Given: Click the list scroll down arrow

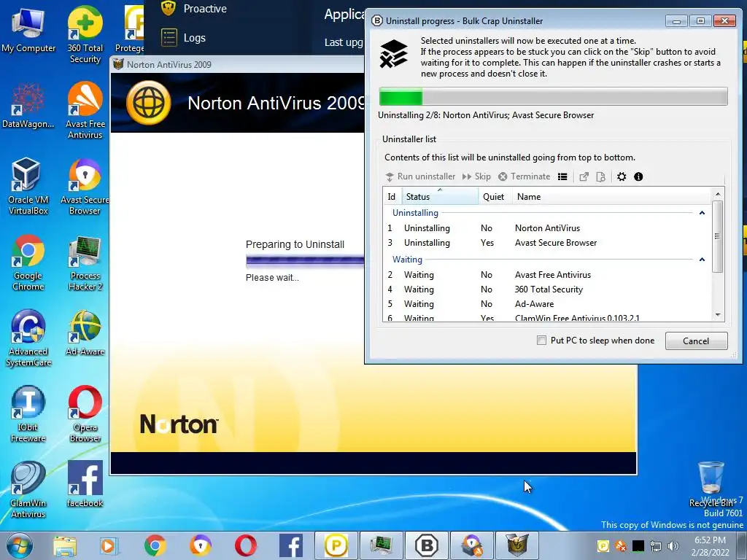Looking at the screenshot, I should pos(718,315).
